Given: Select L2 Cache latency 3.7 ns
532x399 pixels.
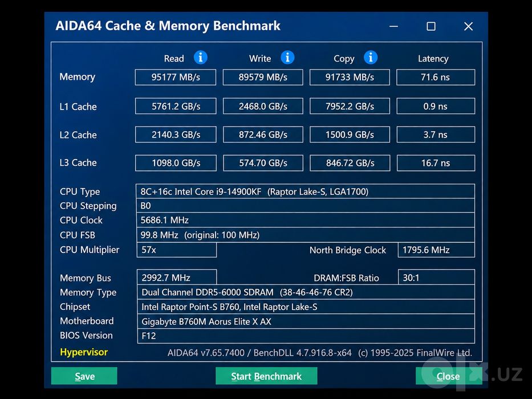Looking at the screenshot, I should point(436,135).
